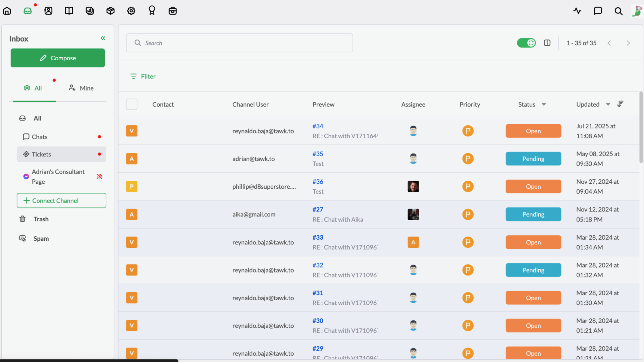The image size is (644, 362).
Task: Open the chat bubble icon top right
Action: 598,11
